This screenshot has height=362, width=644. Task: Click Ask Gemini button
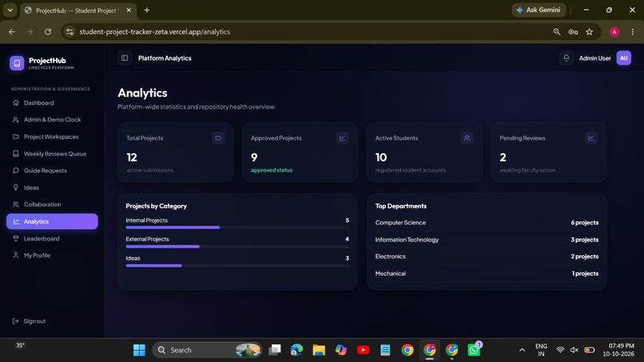click(x=539, y=10)
